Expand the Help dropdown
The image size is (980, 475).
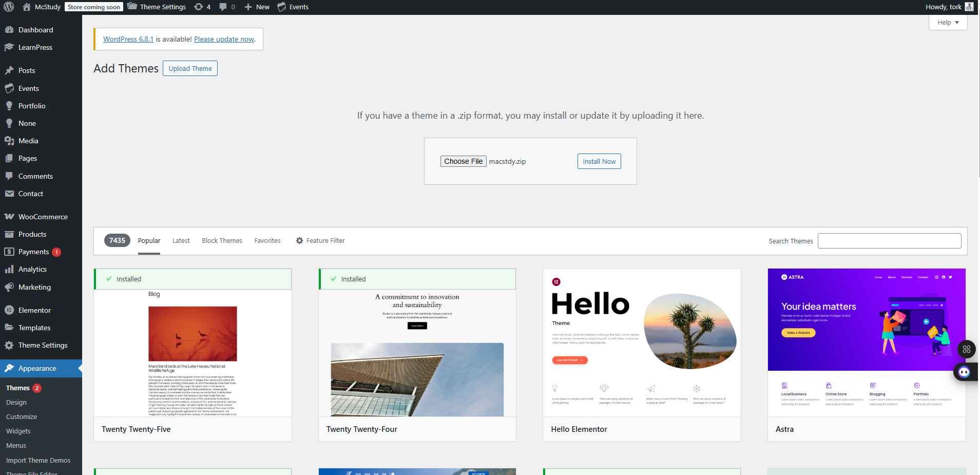click(x=948, y=23)
